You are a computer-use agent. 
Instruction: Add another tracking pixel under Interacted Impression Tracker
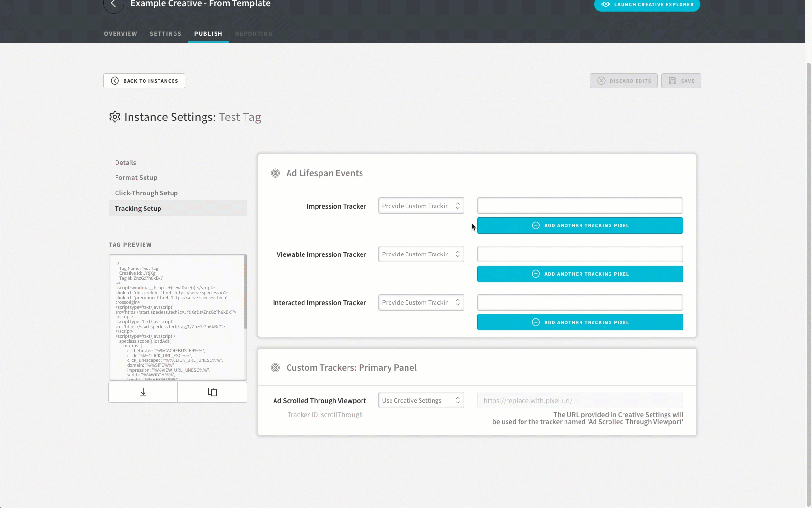(x=580, y=322)
